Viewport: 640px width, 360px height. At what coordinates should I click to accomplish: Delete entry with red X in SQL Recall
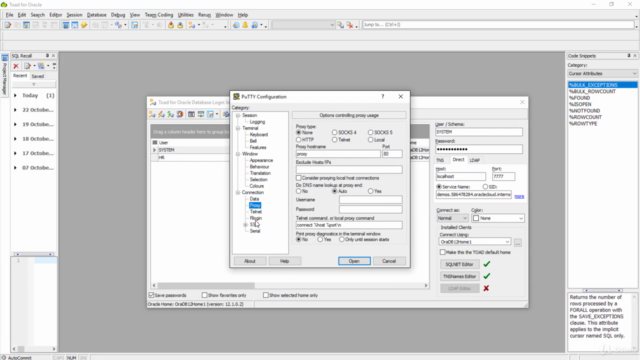point(16,66)
